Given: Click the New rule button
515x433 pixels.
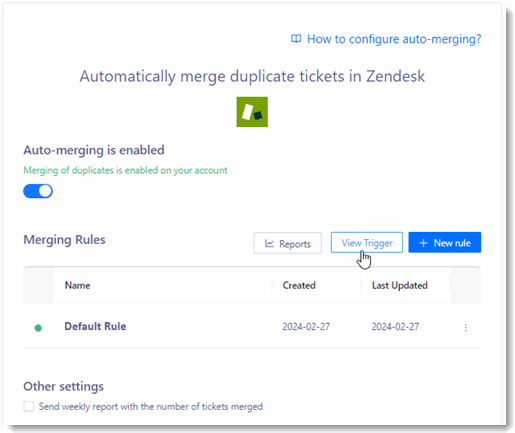Looking at the screenshot, I should [445, 242].
